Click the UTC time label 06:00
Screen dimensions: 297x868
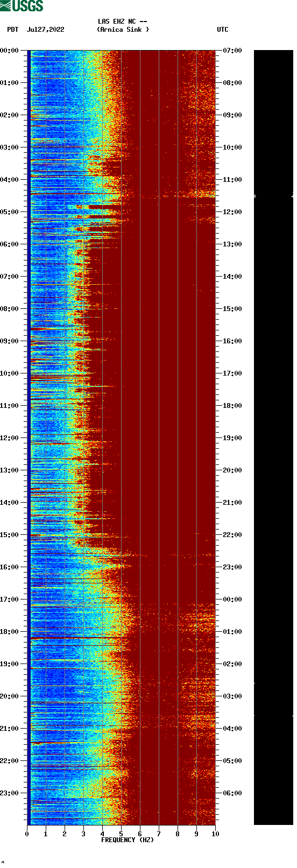point(232,793)
